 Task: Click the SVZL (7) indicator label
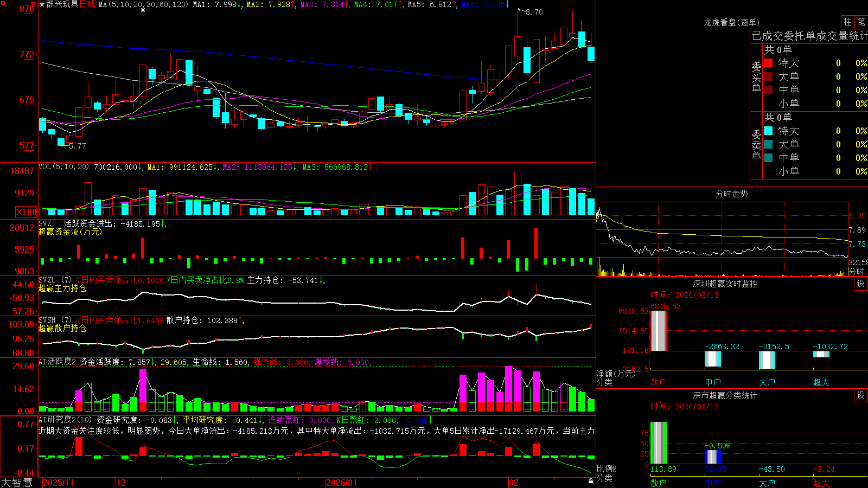55,280
